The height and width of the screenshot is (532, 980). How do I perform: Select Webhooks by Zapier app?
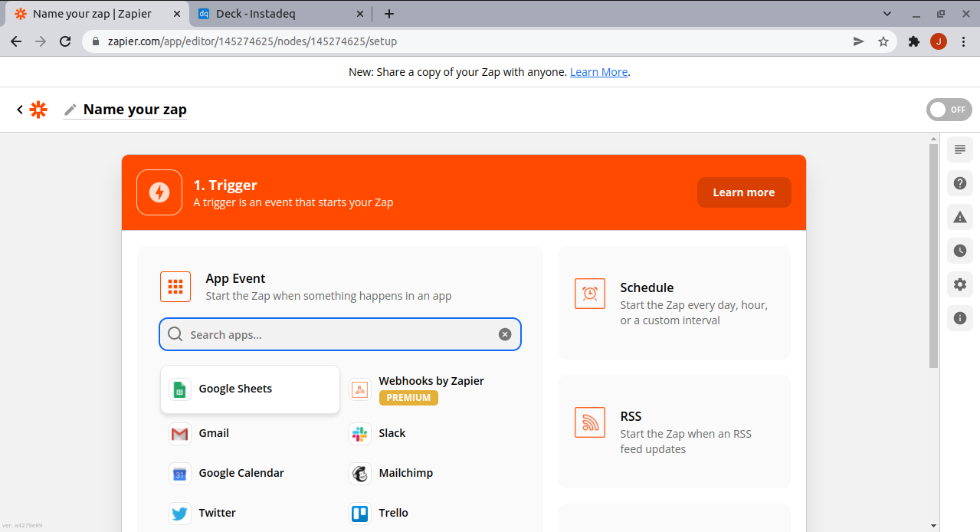pyautogui.click(x=431, y=389)
